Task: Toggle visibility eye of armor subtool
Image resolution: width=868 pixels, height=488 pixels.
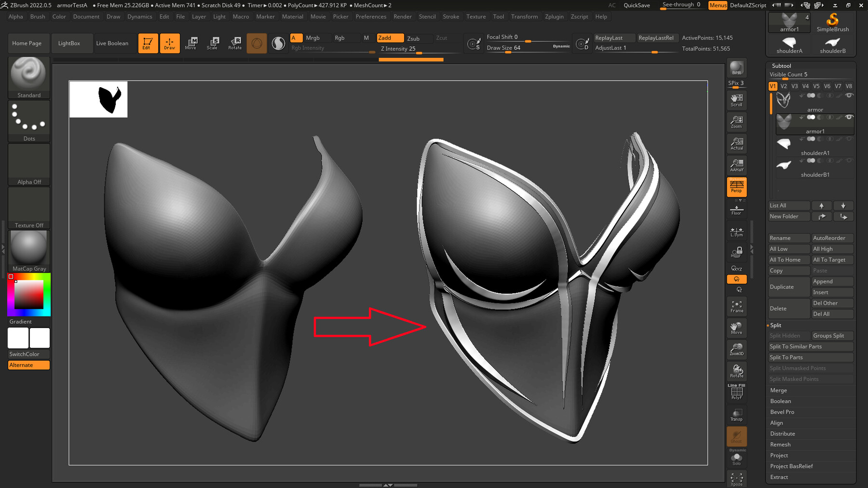Action: pos(849,95)
